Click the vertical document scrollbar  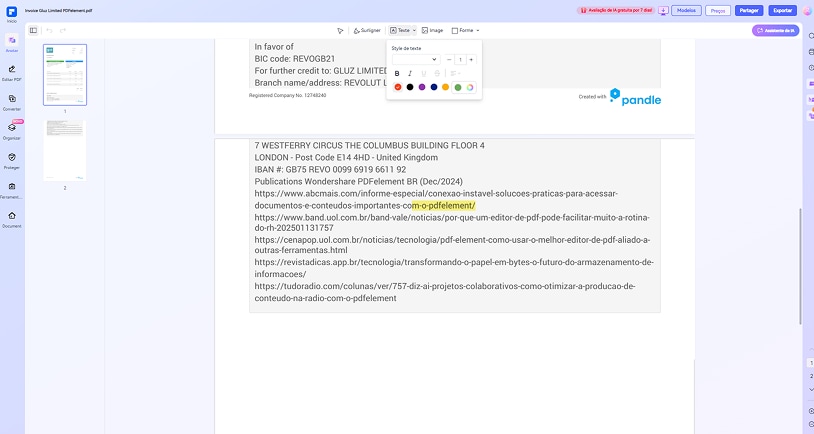coord(800,266)
